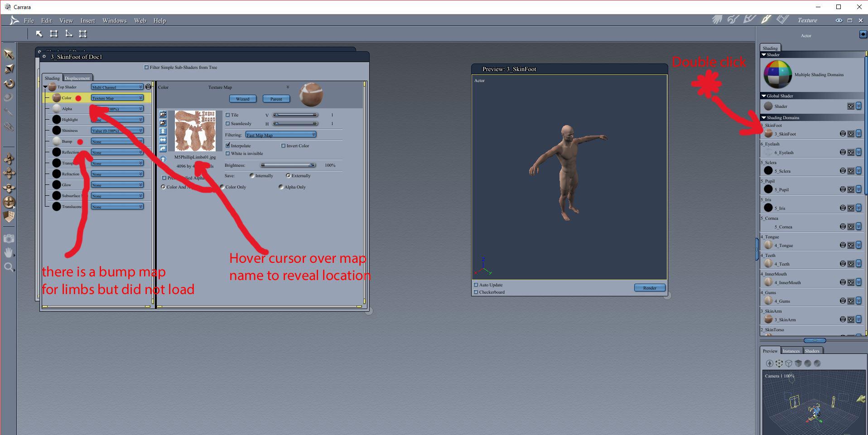This screenshot has width=868, height=435.
Task: Open the Texture room brush icon
Action: pyautogui.click(x=766, y=19)
